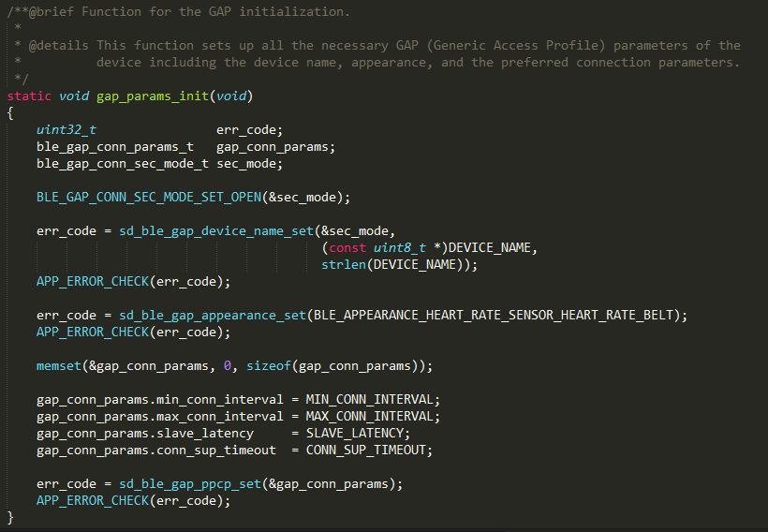The image size is (768, 532).
Task: Click the SLAVE_LATENCY constant
Action: click(355, 433)
